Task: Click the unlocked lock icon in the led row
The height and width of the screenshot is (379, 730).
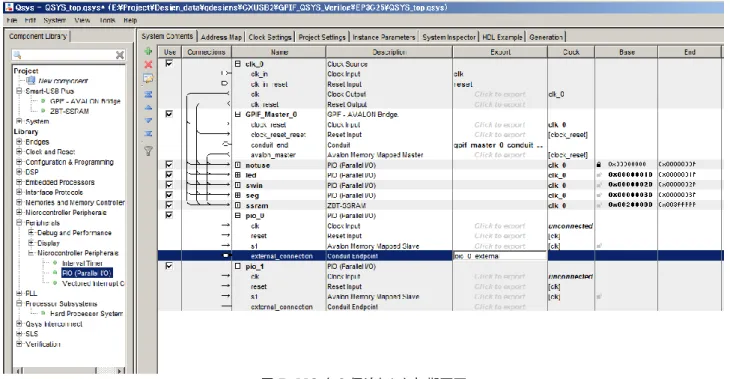Action: pos(599,175)
